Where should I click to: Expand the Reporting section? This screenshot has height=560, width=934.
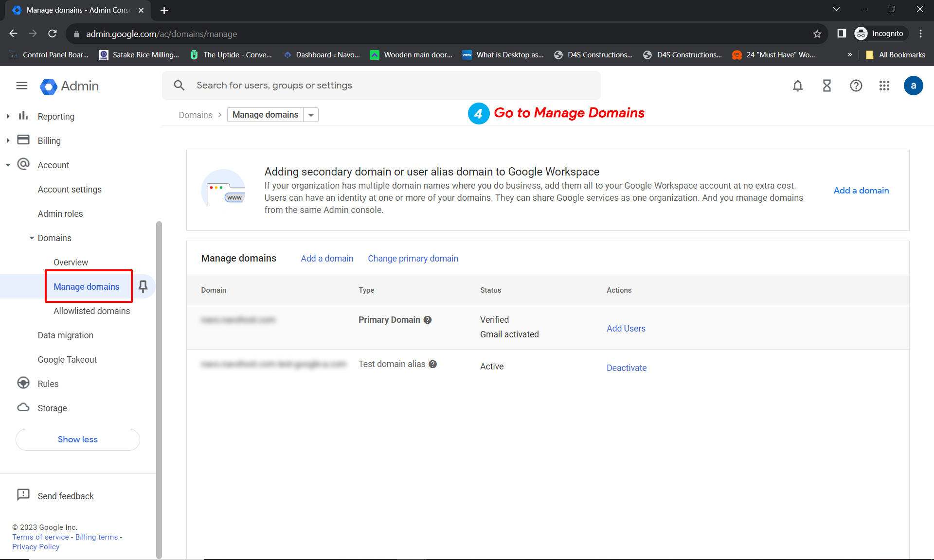(8, 116)
